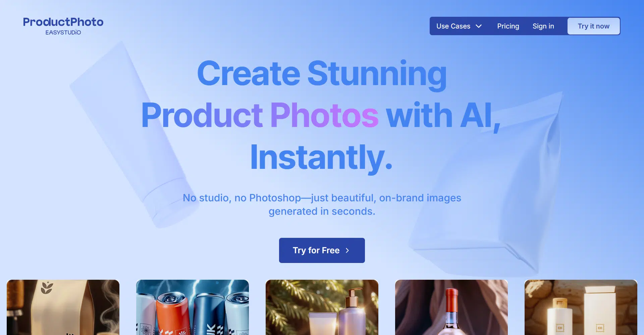
Task: Open the soda cans product photo
Action: 193,307
